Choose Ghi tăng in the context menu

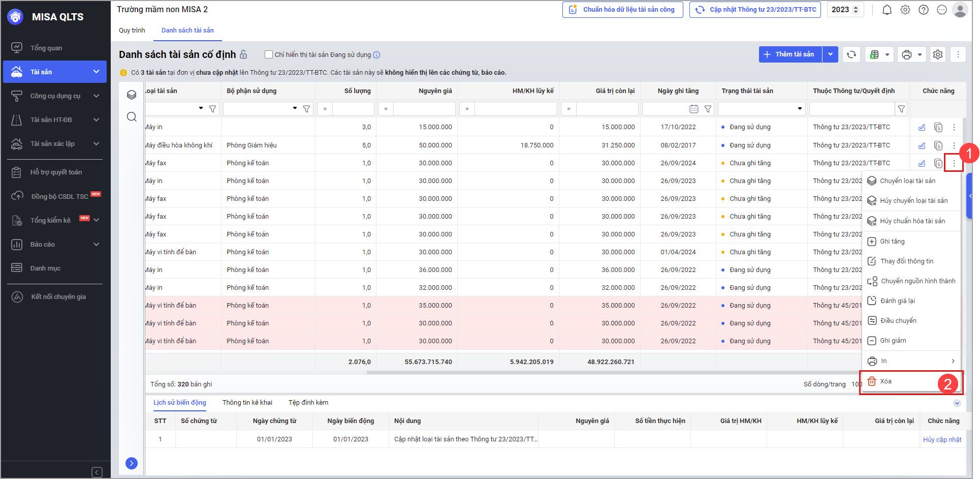892,242
